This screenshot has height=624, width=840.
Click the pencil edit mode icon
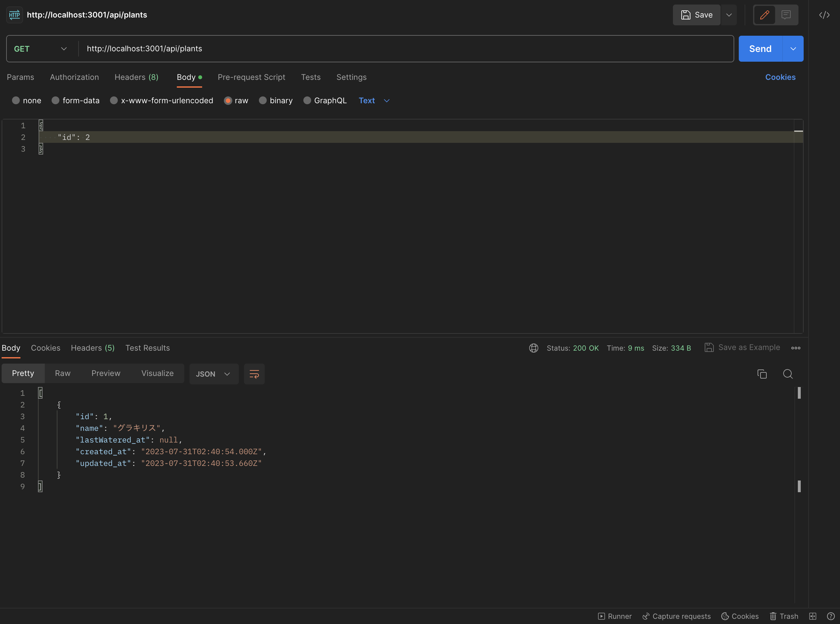(764, 15)
